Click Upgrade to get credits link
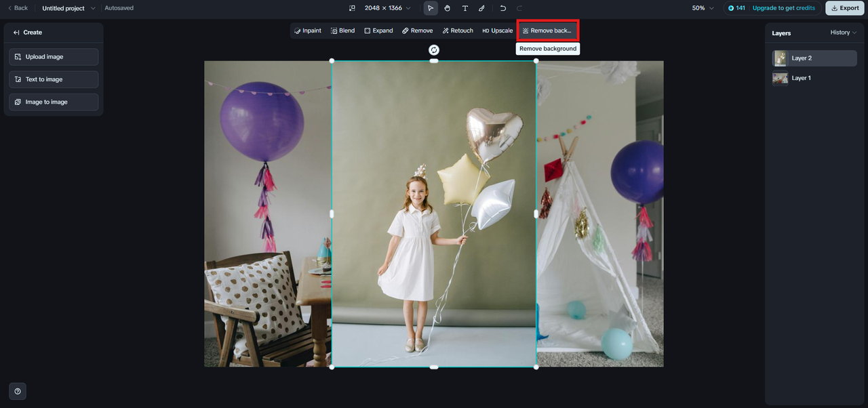 point(784,8)
